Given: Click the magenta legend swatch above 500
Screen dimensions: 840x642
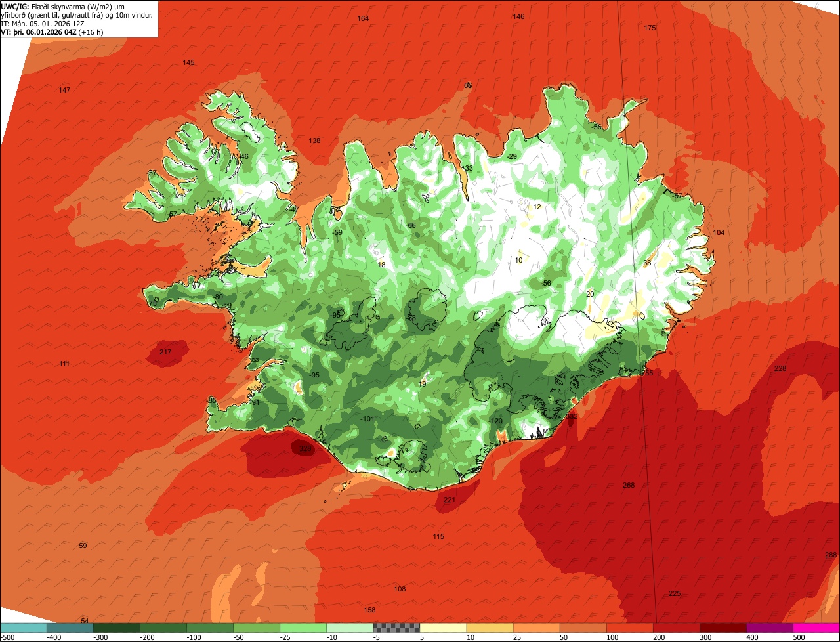Looking at the screenshot, I should 816,628.
